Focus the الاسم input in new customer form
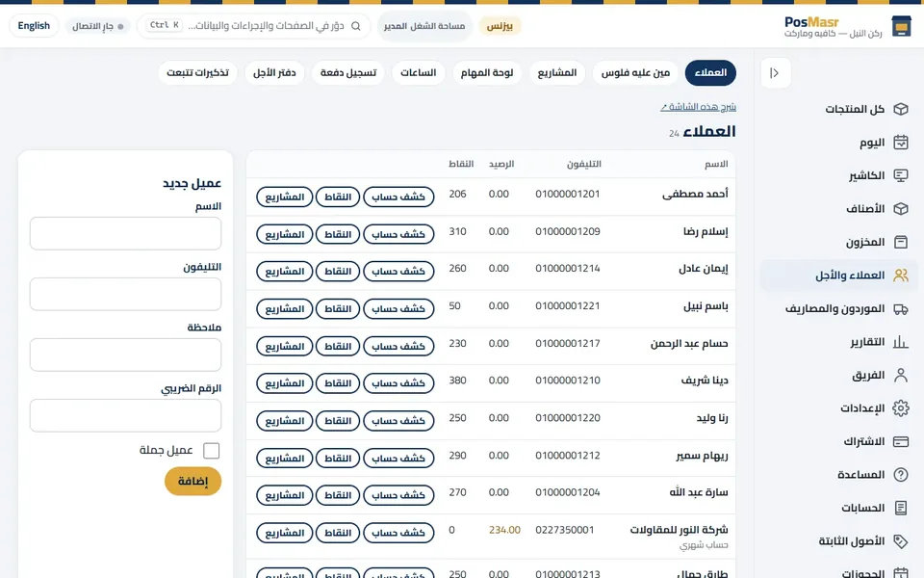This screenshot has width=924, height=578. 125,233
